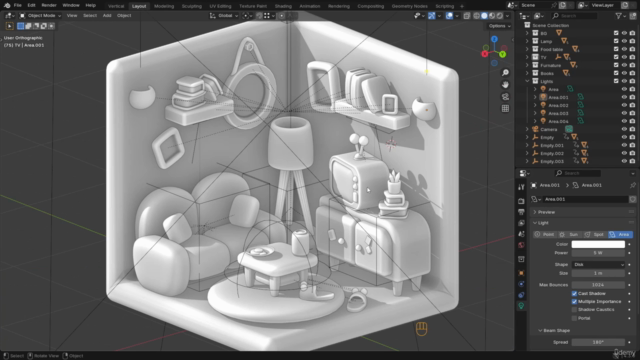
Task: Toggle Multiple Importance checkbox
Action: 574,302
